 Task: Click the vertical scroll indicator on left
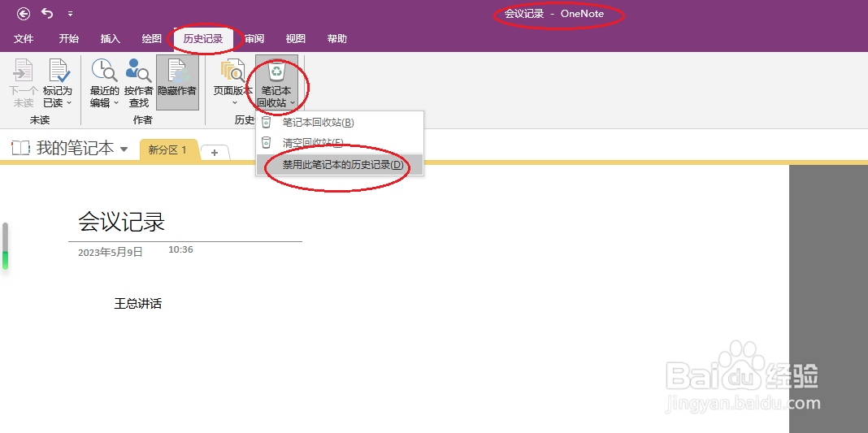[6, 246]
